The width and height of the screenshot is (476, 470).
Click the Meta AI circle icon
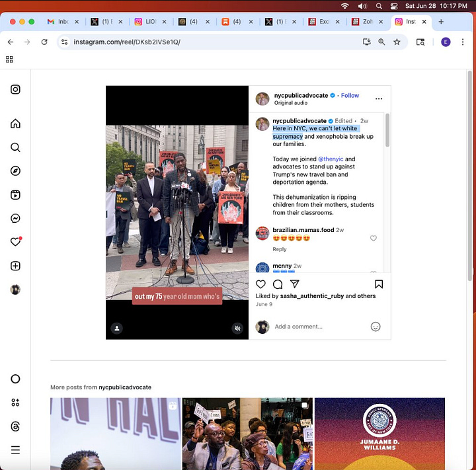(15, 379)
